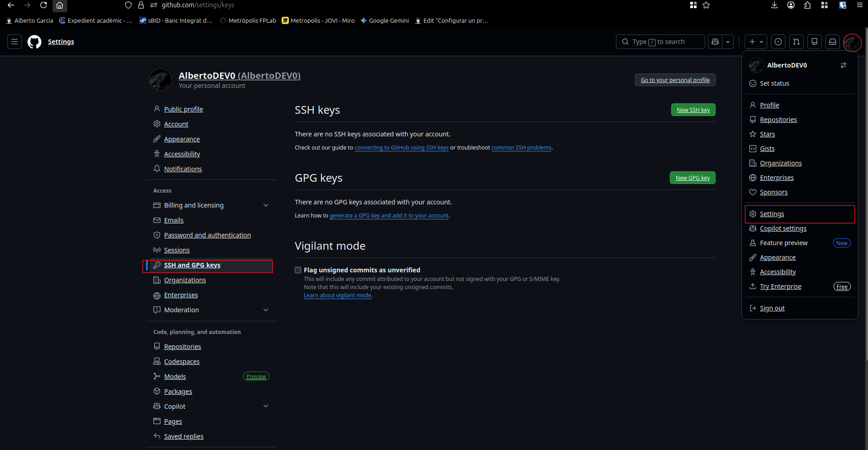The width and height of the screenshot is (868, 450).
Task: Open the Repositories icon in header
Action: 814,42
